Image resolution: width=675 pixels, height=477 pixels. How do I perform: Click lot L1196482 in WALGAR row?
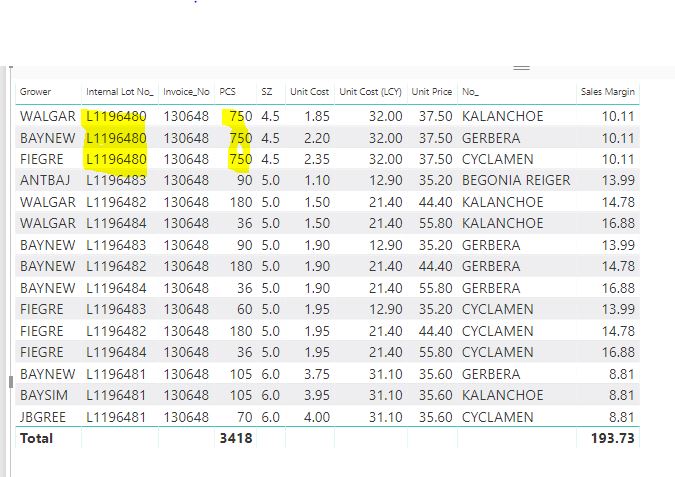(116, 202)
